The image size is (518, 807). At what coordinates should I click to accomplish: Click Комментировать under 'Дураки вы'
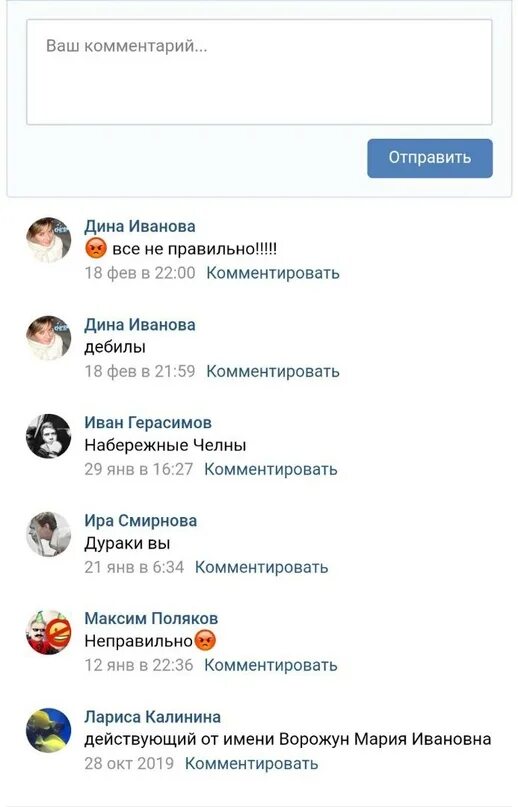pos(262,567)
